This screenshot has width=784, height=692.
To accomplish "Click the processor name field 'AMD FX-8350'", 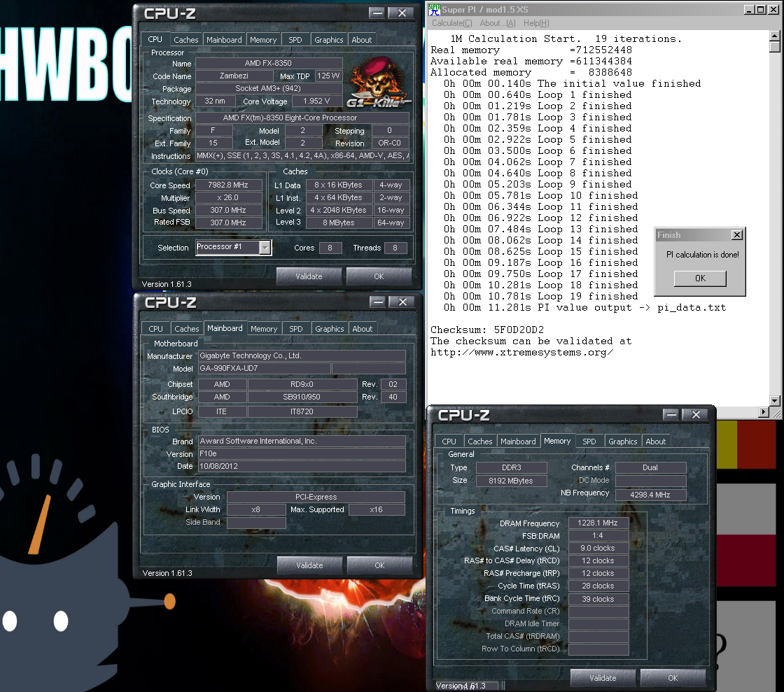I will pos(269,63).
